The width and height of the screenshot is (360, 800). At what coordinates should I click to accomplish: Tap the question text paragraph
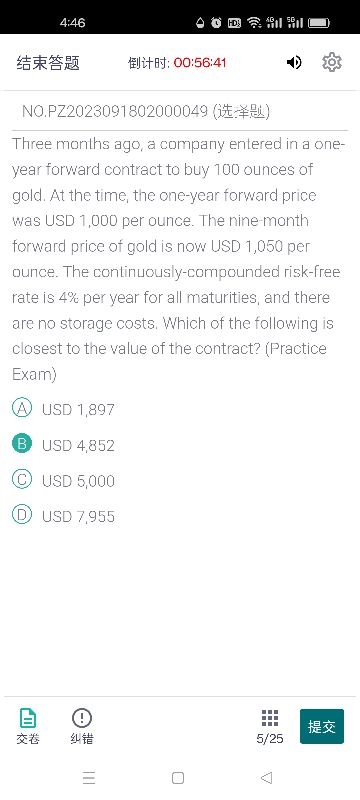click(178, 259)
